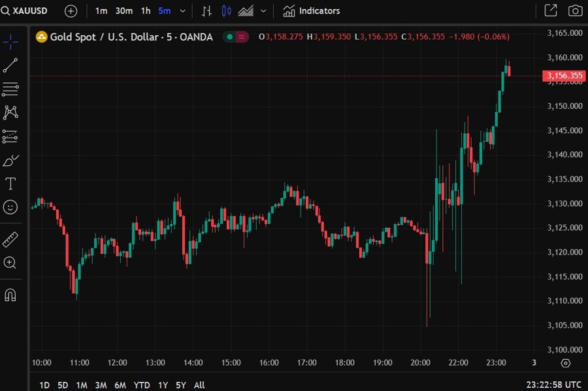Click the pink data mode indicator
588x391 pixels.
pyautogui.click(x=242, y=37)
